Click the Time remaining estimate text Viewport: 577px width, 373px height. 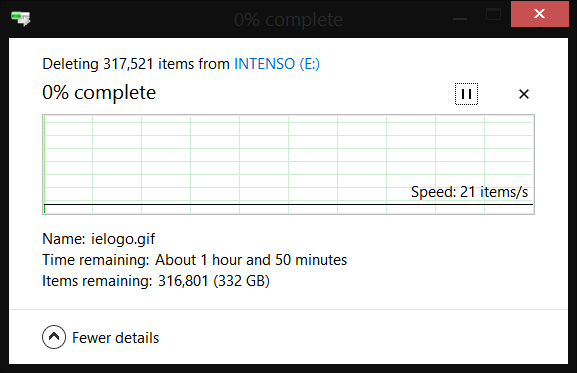tap(251, 260)
